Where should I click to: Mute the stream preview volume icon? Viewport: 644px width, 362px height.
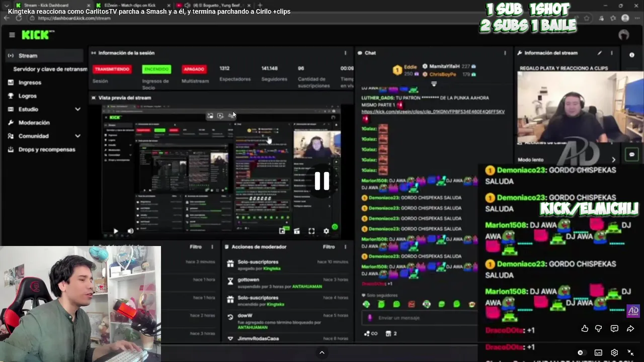(130, 231)
